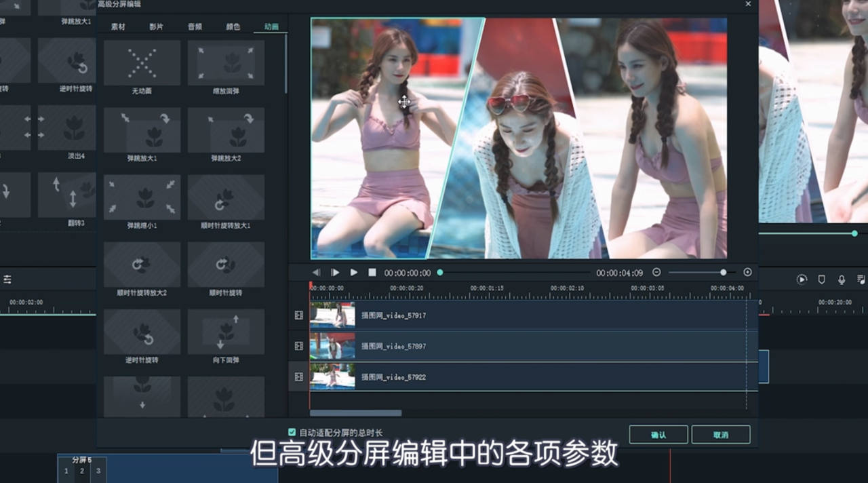Click film icon of track 插图网_video_57897

click(x=298, y=346)
